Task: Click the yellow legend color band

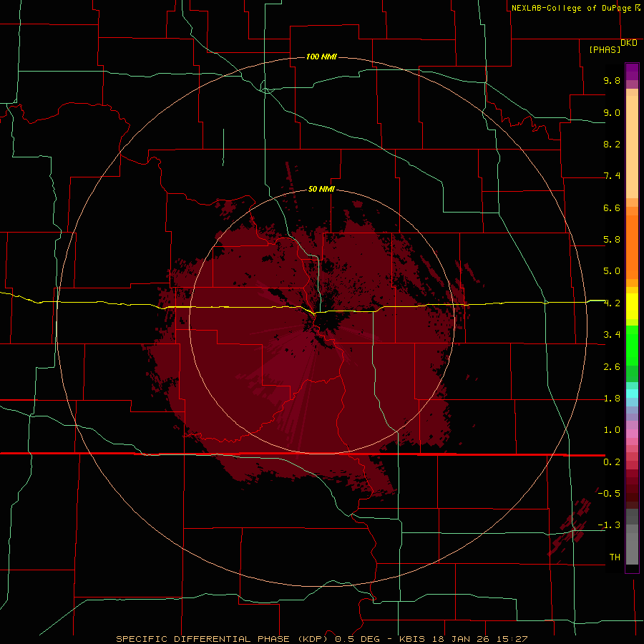Action: [632, 306]
